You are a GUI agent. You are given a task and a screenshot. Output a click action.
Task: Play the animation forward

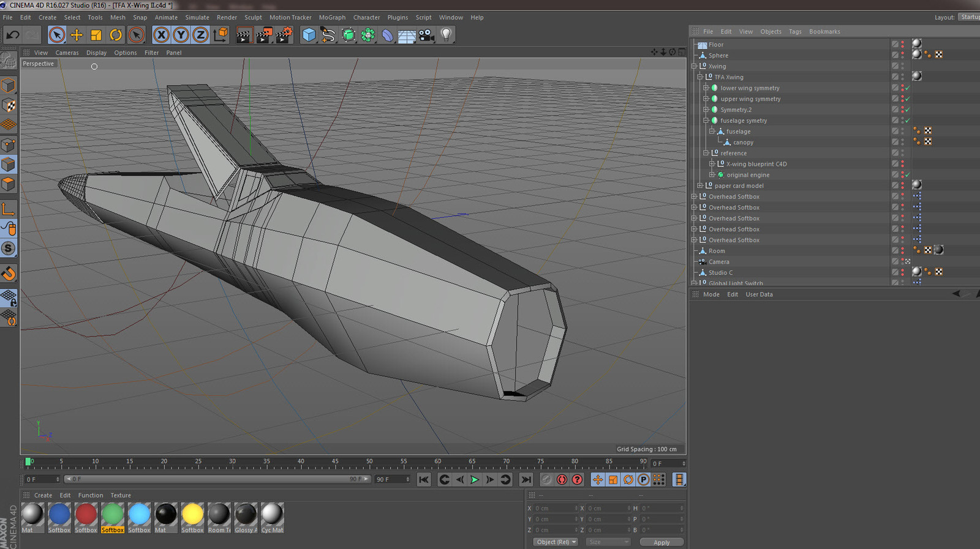pyautogui.click(x=475, y=480)
